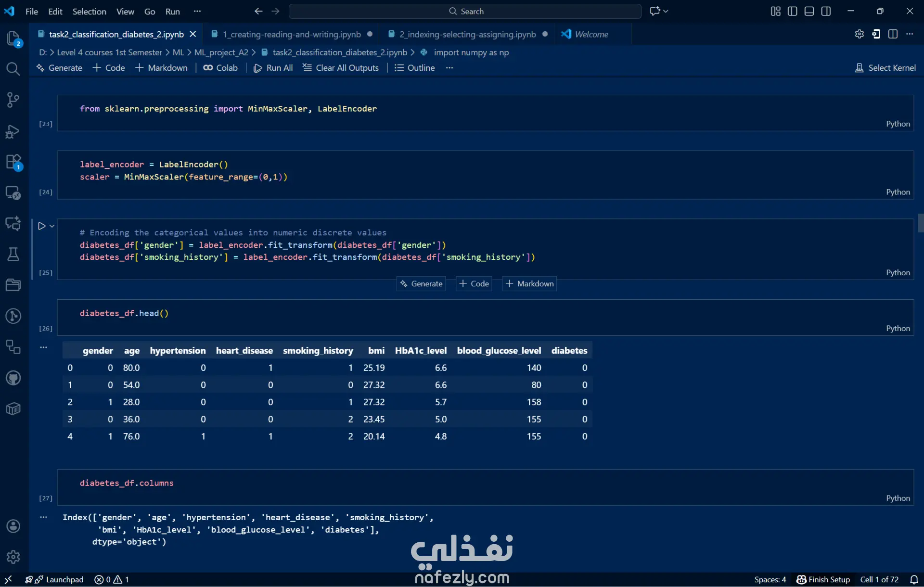
Task: Toggle the primary side bar layout
Action: coord(792,11)
